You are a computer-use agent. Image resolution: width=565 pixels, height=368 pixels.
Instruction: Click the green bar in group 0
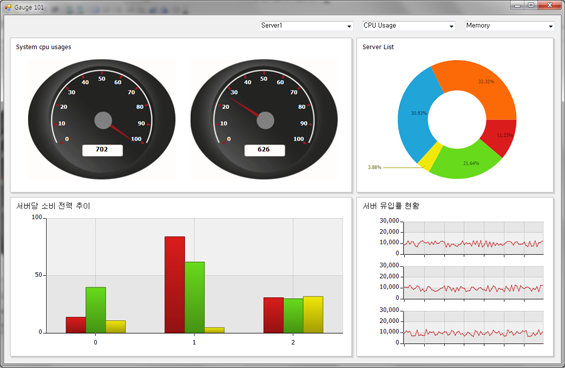[96, 310]
